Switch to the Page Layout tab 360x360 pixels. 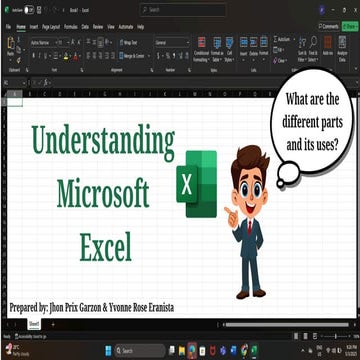click(x=51, y=27)
